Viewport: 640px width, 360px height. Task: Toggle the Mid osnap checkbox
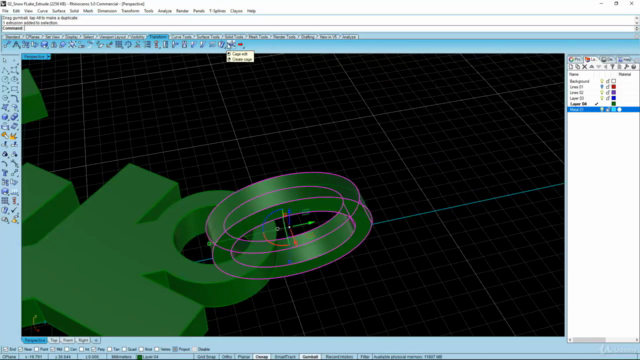click(53, 349)
